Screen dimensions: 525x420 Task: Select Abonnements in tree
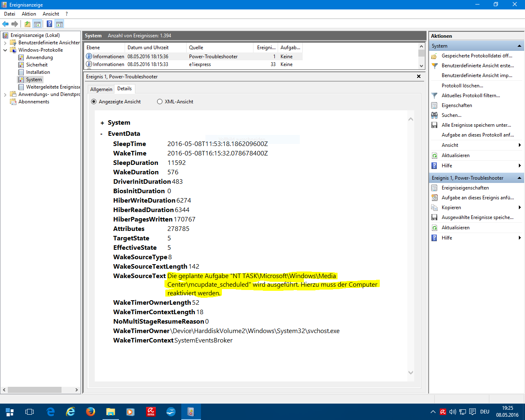(34, 102)
